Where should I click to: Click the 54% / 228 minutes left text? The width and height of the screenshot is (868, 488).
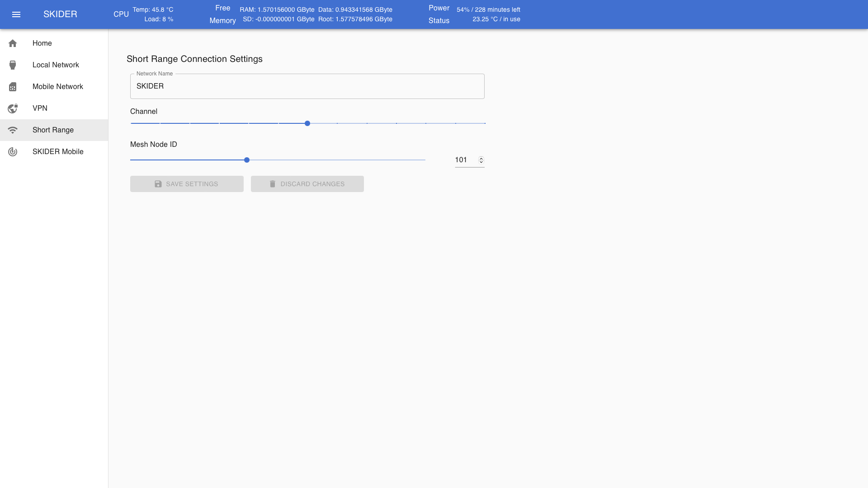[488, 9]
